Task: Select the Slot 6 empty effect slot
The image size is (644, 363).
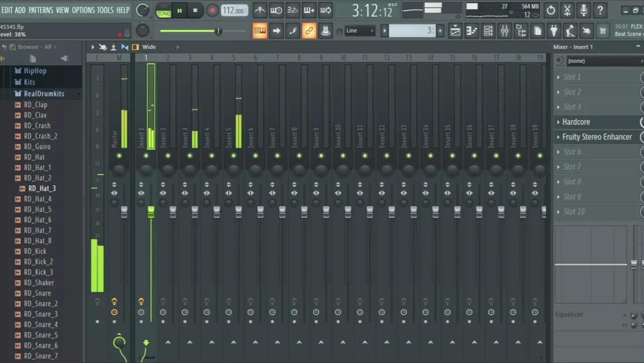Action: click(x=572, y=152)
